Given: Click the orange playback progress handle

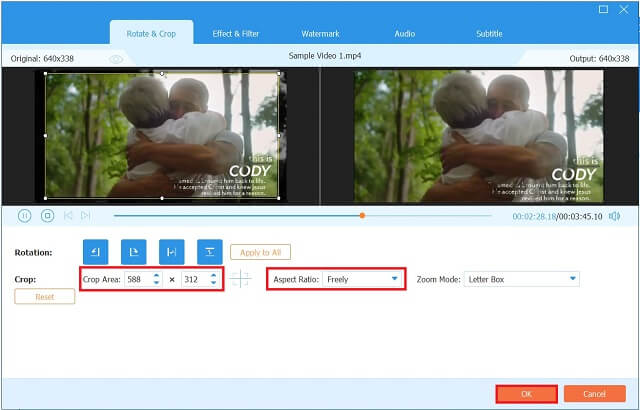Looking at the screenshot, I should pyautogui.click(x=362, y=215).
